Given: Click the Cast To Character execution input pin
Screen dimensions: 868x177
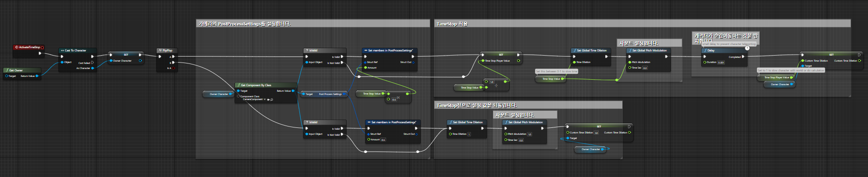Looking at the screenshot, I should (x=62, y=56).
